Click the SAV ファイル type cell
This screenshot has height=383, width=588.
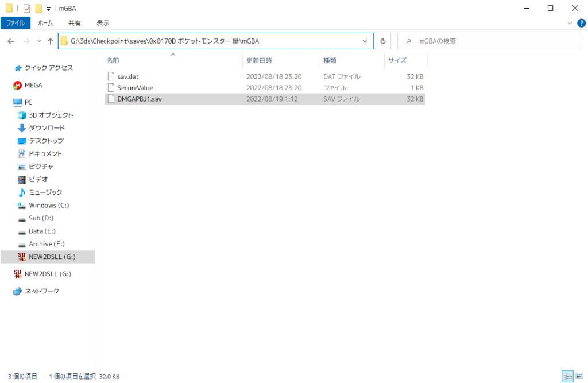[x=342, y=99]
